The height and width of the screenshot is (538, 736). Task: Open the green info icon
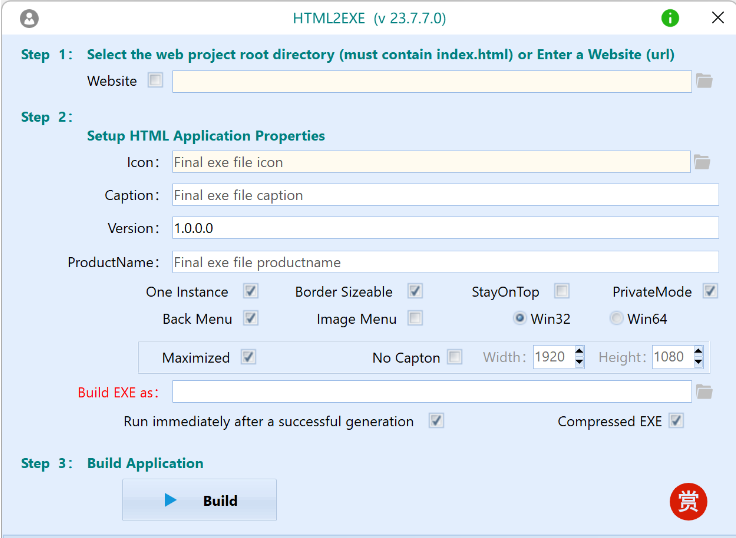click(x=670, y=18)
